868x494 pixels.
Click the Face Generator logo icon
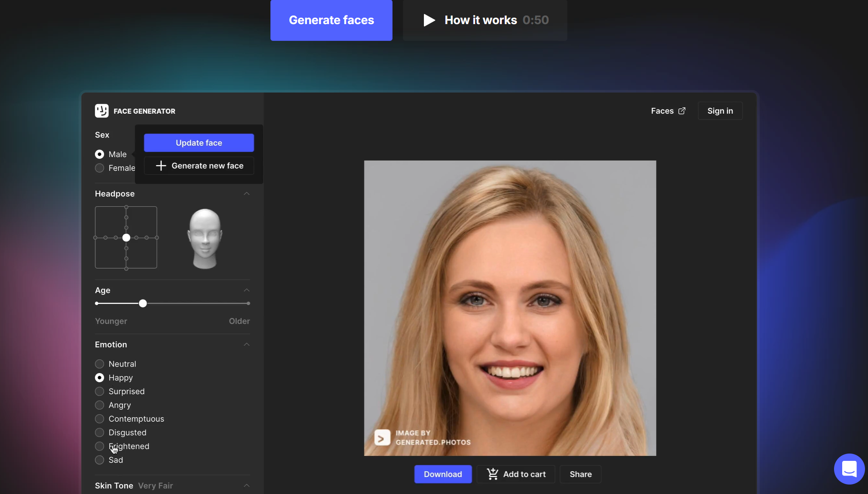coord(101,110)
